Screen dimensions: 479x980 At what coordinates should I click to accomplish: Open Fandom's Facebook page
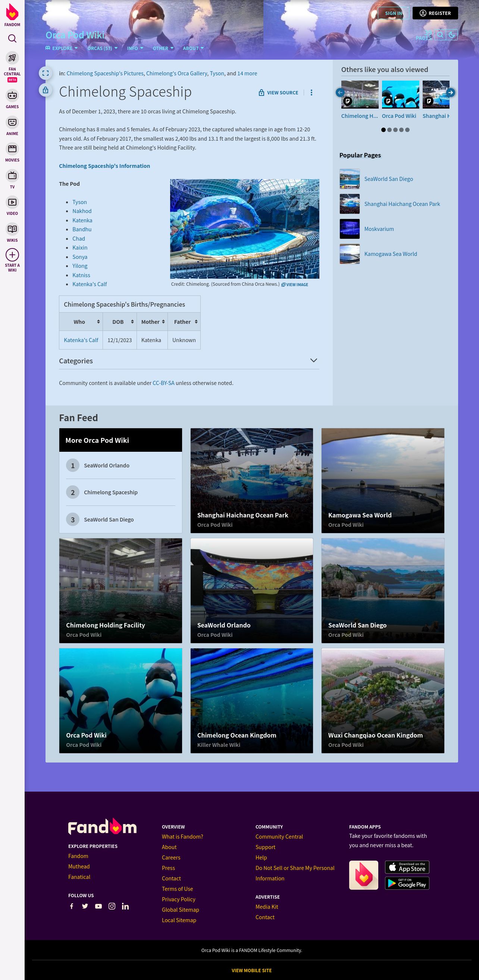72,906
